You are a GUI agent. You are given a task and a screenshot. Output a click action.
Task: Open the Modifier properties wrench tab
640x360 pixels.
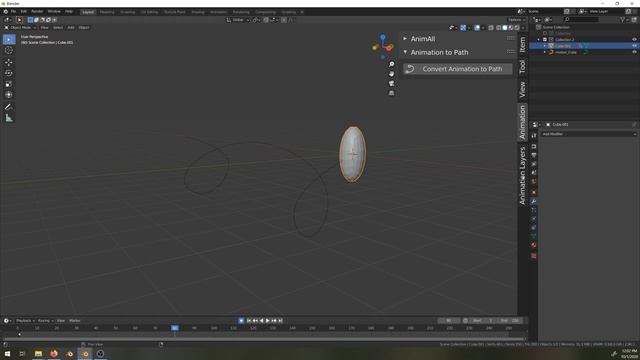[x=533, y=201]
